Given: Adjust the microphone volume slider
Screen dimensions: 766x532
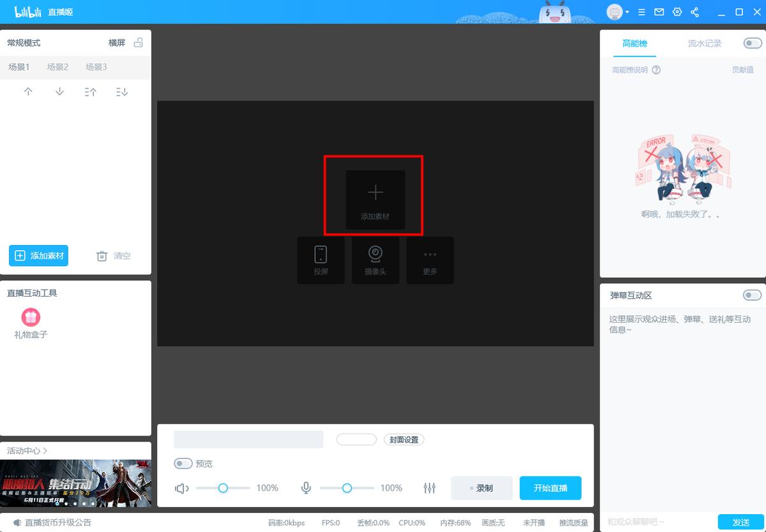Looking at the screenshot, I should pyautogui.click(x=347, y=488).
